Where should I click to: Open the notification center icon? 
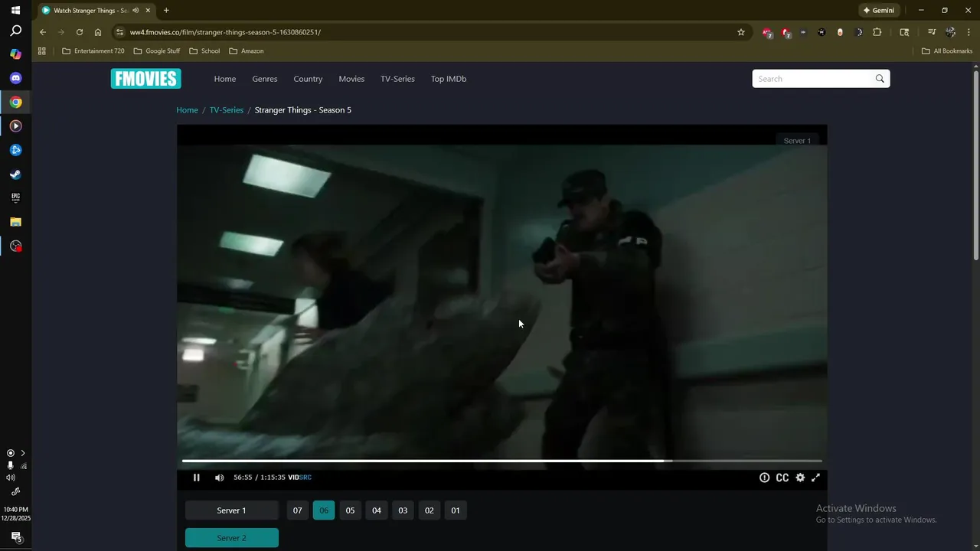(x=15, y=537)
